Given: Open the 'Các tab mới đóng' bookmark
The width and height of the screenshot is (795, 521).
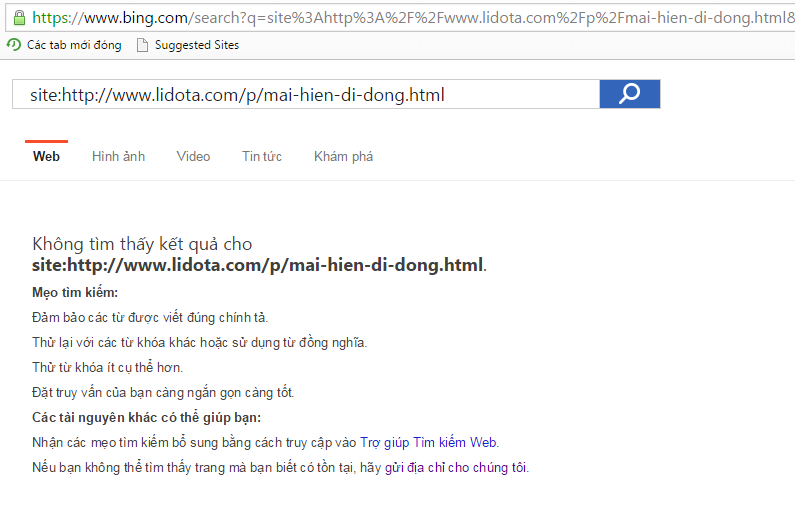Looking at the screenshot, I should pyautogui.click(x=74, y=45).
